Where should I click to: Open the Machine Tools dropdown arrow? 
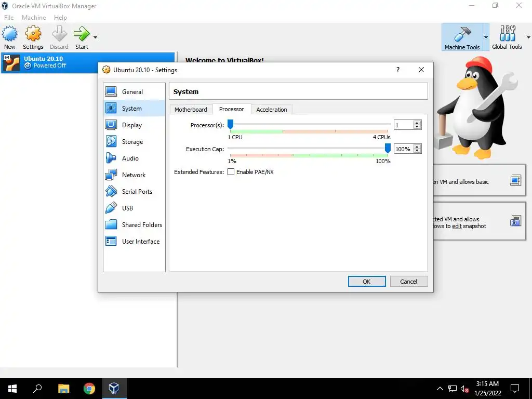[486, 37]
